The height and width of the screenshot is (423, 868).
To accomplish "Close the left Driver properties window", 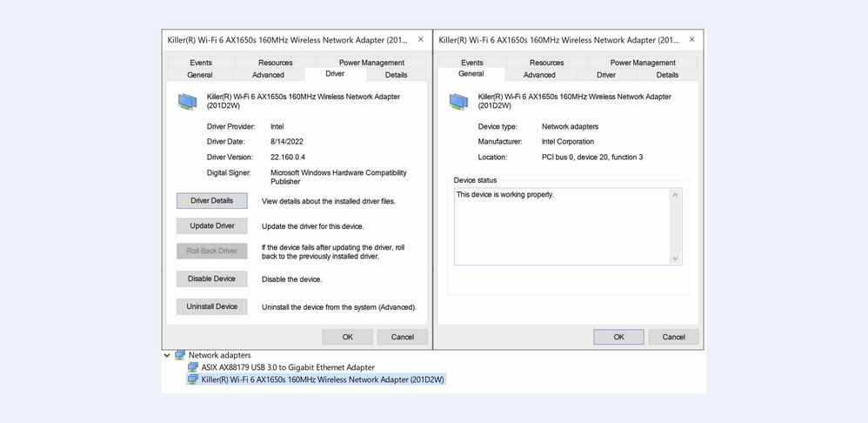I will (421, 39).
